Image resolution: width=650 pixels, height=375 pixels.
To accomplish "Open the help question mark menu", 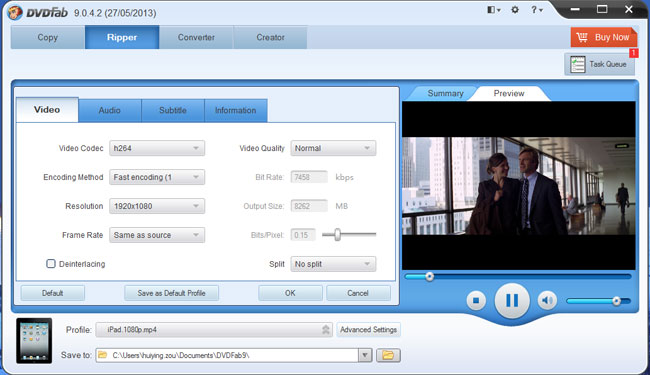I will pyautogui.click(x=536, y=10).
